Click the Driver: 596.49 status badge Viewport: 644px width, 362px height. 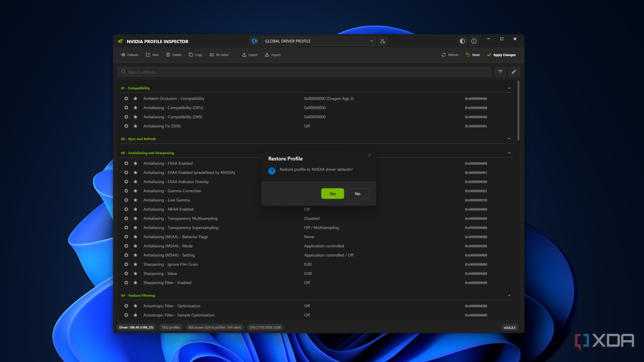click(x=136, y=327)
